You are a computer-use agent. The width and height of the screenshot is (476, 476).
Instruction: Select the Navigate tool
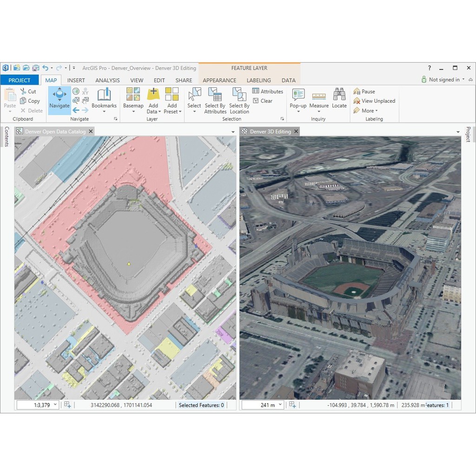click(59, 99)
